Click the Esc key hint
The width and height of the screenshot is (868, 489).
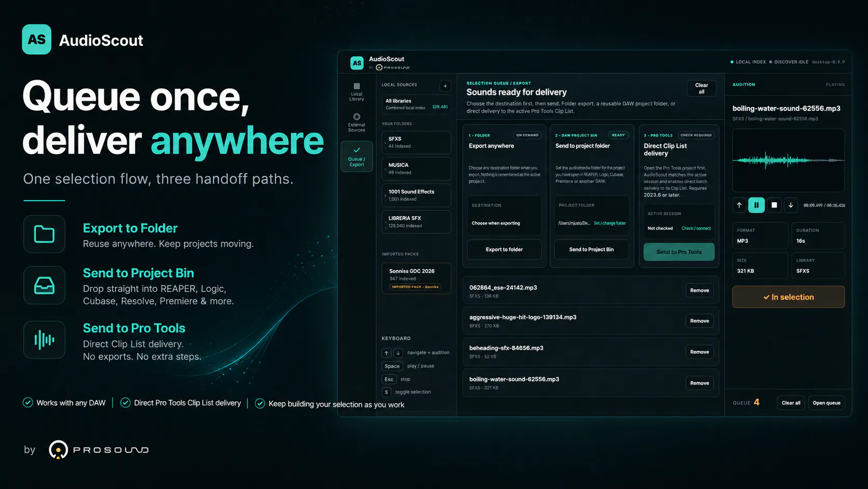pos(389,379)
